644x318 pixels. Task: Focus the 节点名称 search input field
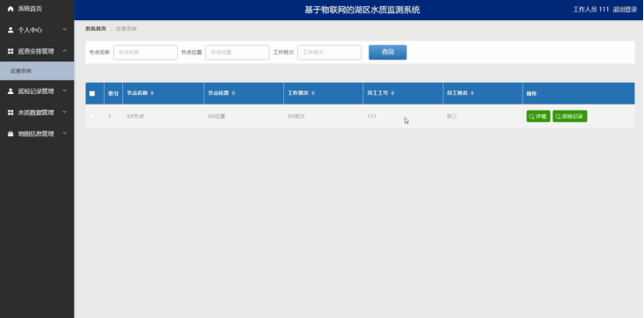(145, 53)
